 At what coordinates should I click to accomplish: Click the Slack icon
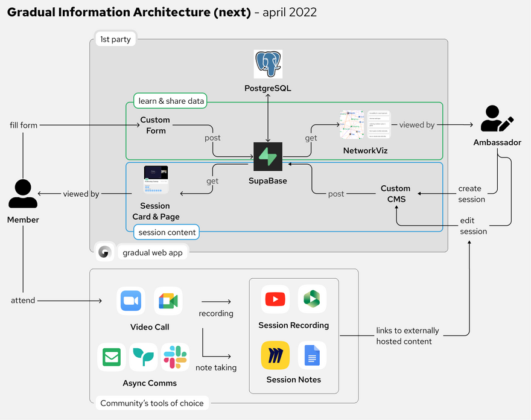175,357
